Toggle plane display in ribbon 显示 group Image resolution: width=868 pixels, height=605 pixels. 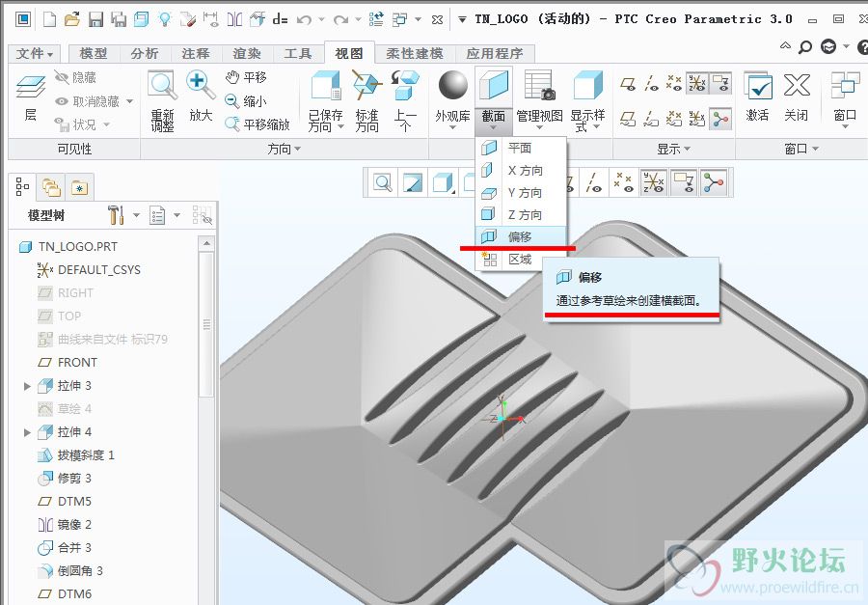click(x=628, y=84)
